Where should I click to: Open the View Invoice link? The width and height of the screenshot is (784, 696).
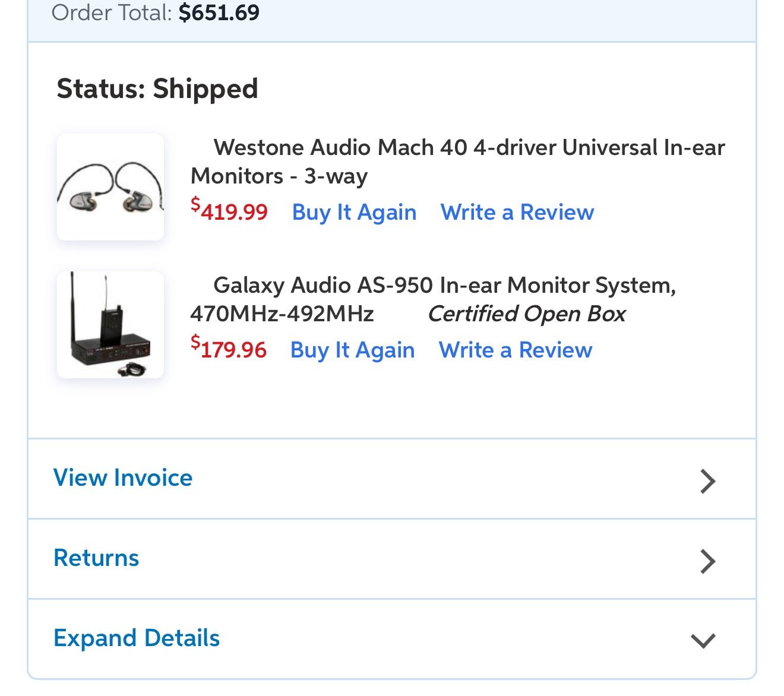pos(123,477)
